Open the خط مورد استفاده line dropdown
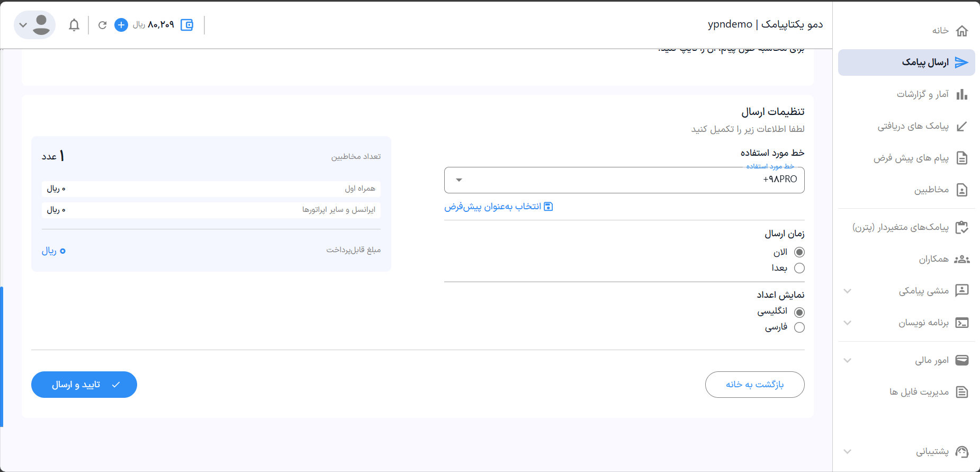Image resolution: width=980 pixels, height=472 pixels. (x=624, y=180)
